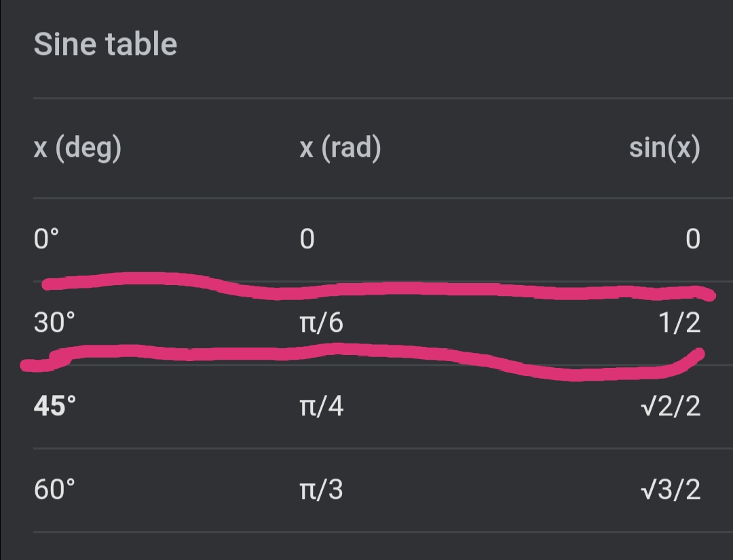Select the π/4 radian cell
Screen dimensions: 733x560
(x=321, y=407)
